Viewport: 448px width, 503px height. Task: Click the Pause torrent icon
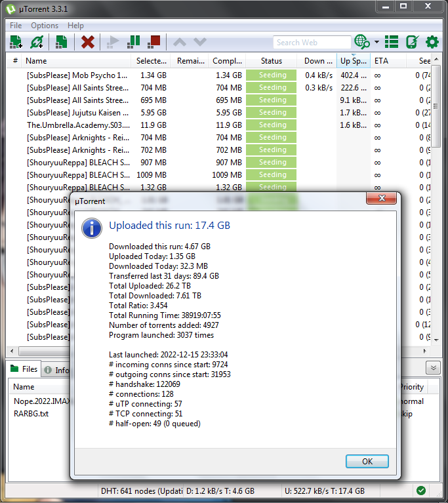coord(133,42)
